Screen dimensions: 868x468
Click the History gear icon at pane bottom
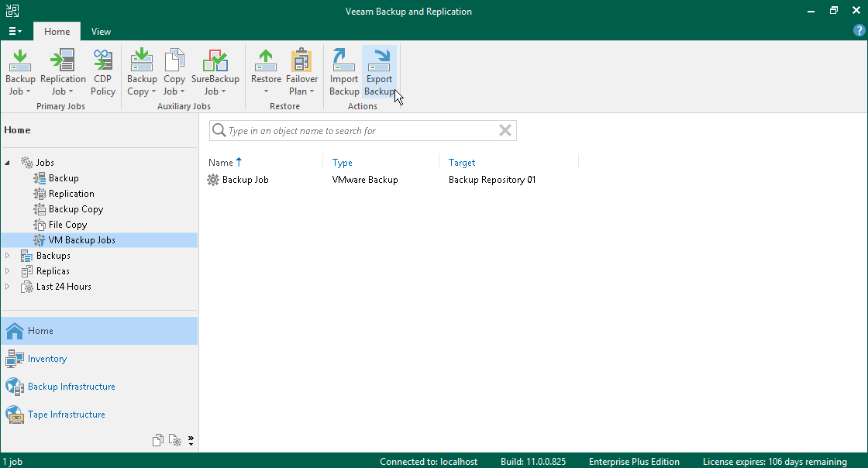pyautogui.click(x=175, y=440)
